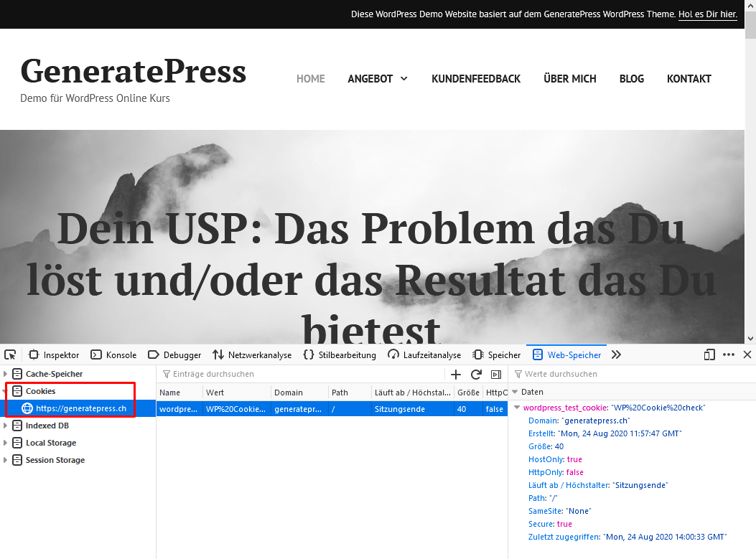The width and height of the screenshot is (756, 559).
Task: Open the HOME menu item
Action: coord(310,78)
